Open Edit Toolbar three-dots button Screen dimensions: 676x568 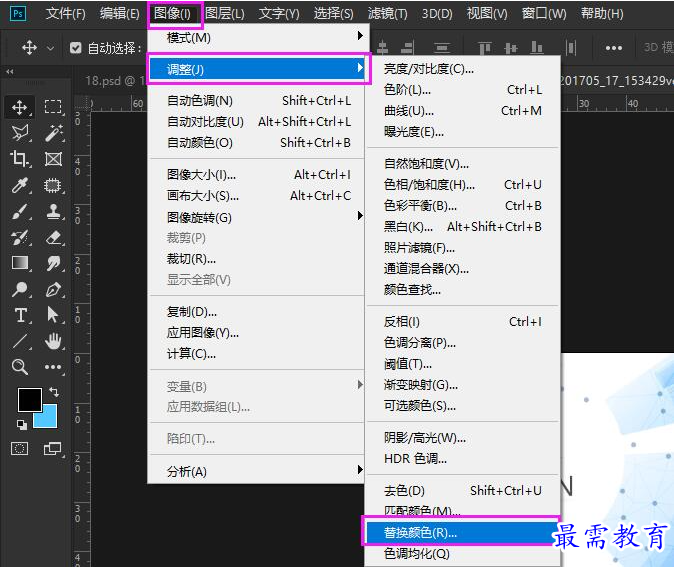(53, 367)
